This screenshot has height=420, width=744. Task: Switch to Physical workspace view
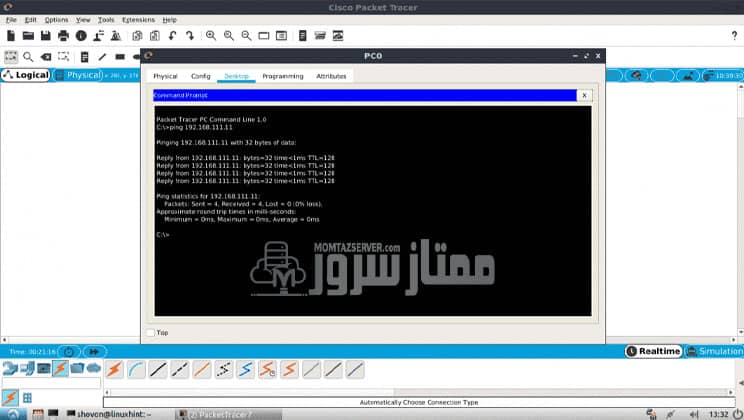79,75
